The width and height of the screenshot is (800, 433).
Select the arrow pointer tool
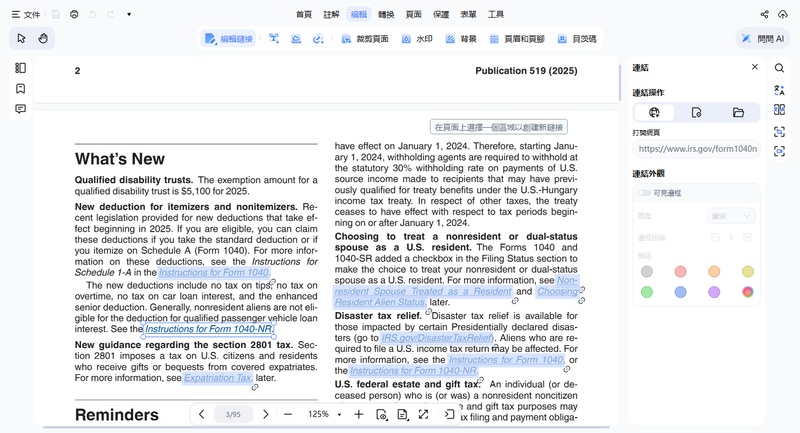click(21, 38)
